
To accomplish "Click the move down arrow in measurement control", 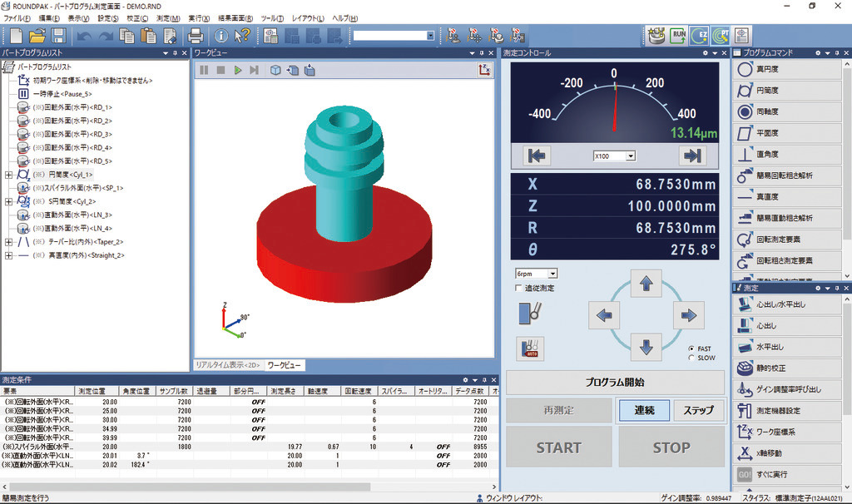I will pos(646,347).
